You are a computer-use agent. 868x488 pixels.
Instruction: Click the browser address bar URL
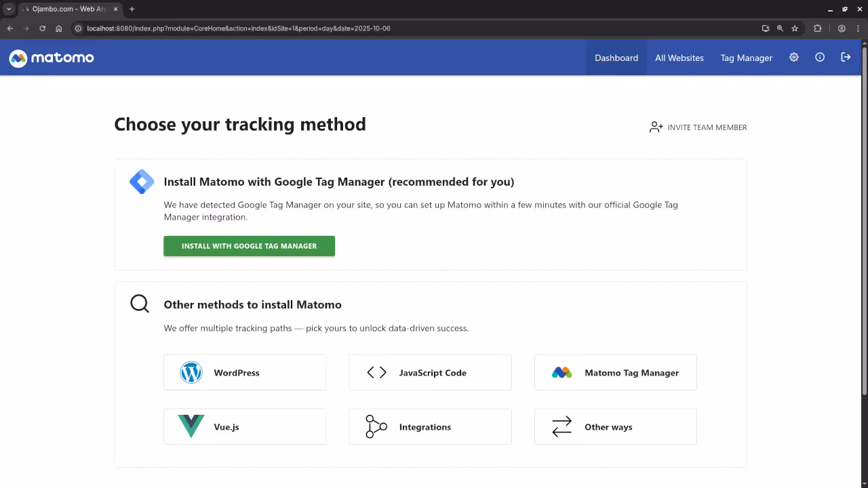pos(239,28)
